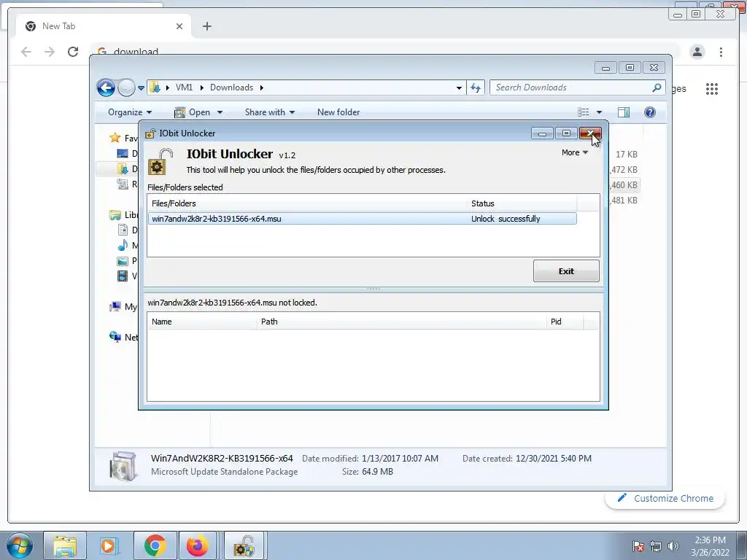This screenshot has height=560, width=747.
Task: Click the change view icon in Explorer
Action: (584, 112)
